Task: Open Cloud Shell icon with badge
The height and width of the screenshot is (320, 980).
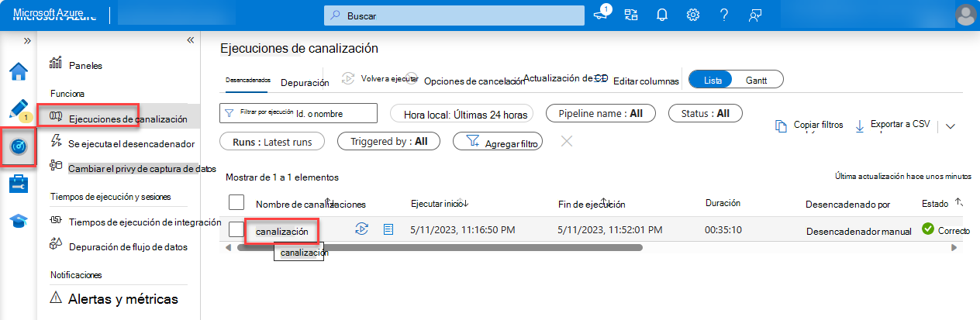Action: (602, 15)
